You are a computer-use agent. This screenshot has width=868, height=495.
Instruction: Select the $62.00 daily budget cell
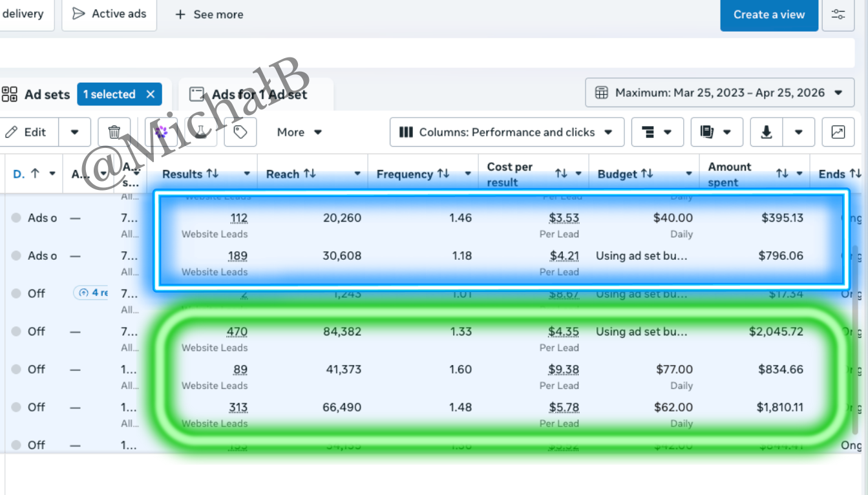click(x=673, y=408)
